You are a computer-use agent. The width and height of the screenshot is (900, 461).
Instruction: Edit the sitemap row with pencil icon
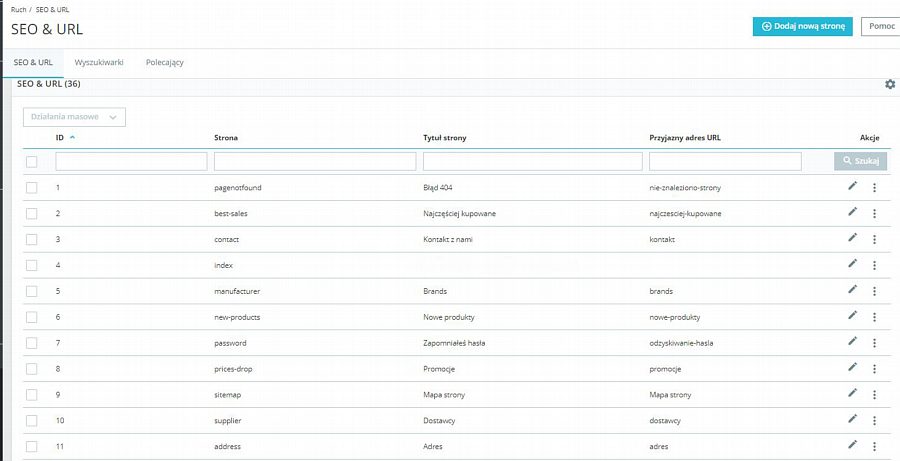click(x=852, y=394)
